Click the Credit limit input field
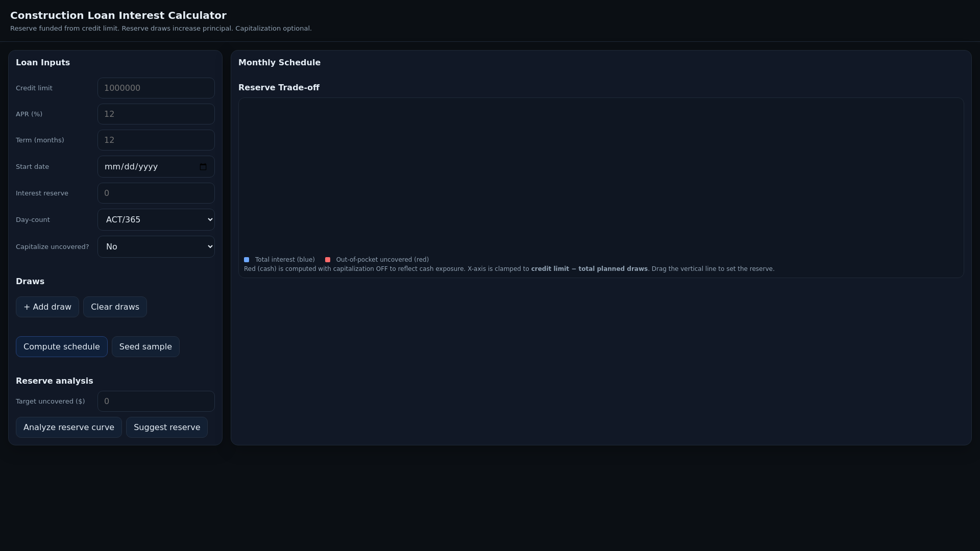980x551 pixels. (156, 88)
